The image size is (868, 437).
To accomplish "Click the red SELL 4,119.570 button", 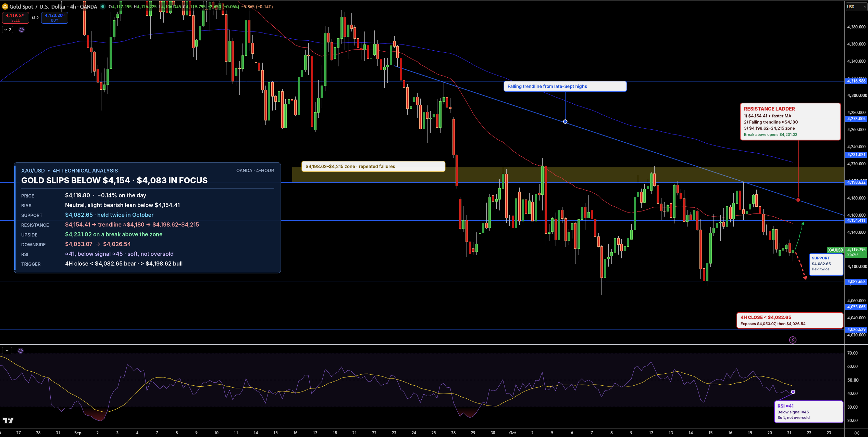I will coord(15,17).
